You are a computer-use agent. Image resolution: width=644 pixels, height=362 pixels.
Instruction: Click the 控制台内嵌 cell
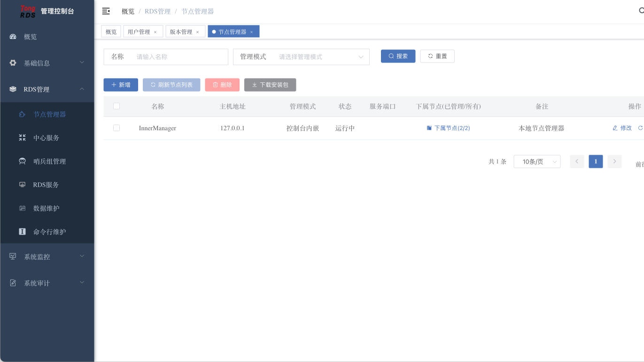(x=303, y=128)
